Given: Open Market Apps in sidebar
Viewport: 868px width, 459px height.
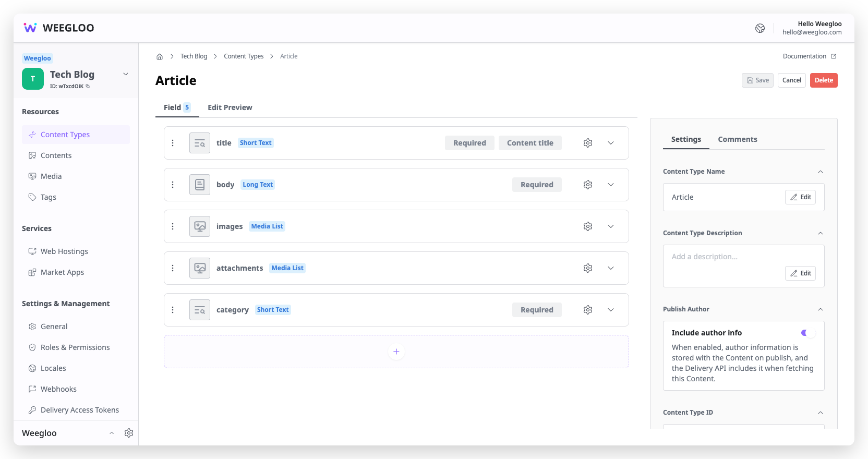Looking at the screenshot, I should [x=76, y=272].
